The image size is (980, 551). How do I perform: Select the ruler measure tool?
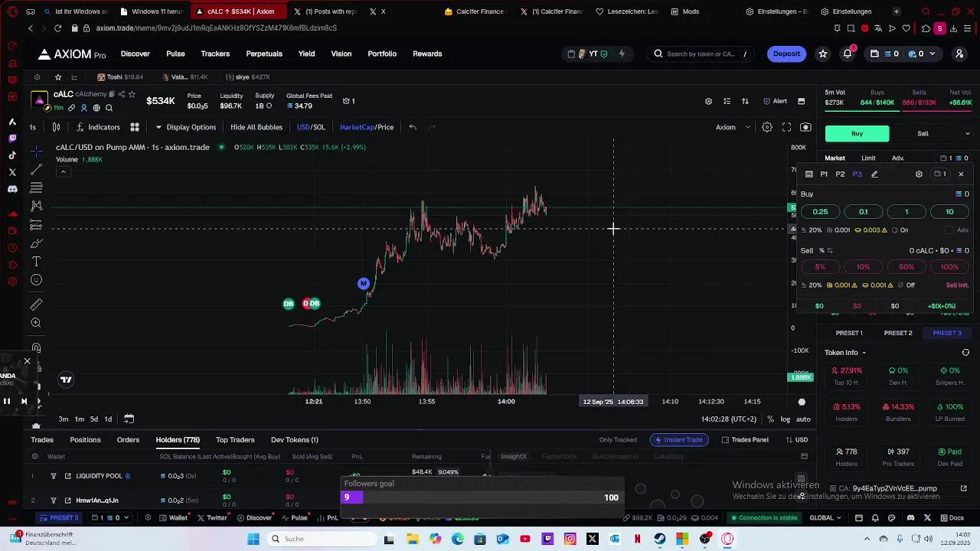pyautogui.click(x=36, y=305)
